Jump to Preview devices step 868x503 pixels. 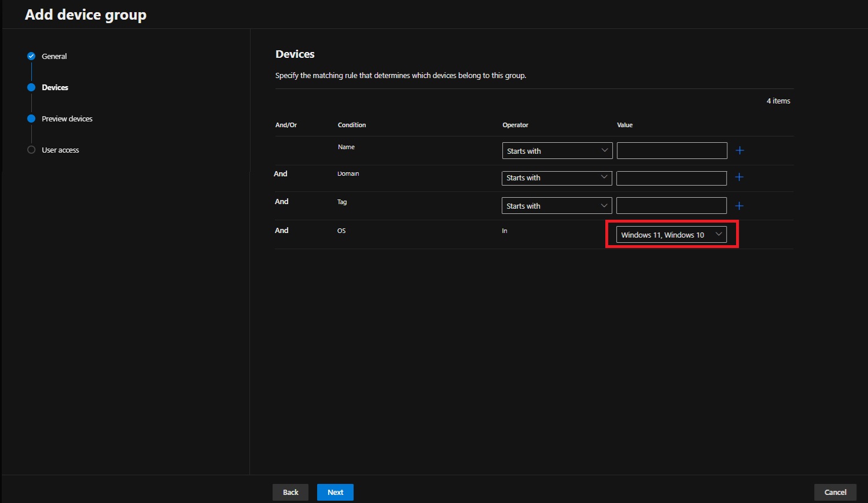67,119
